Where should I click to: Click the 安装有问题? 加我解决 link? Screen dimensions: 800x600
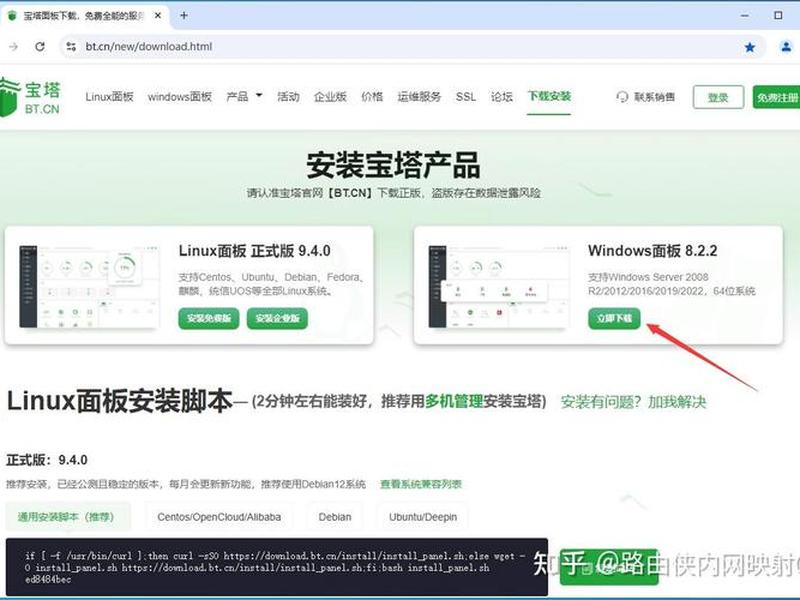point(633,402)
